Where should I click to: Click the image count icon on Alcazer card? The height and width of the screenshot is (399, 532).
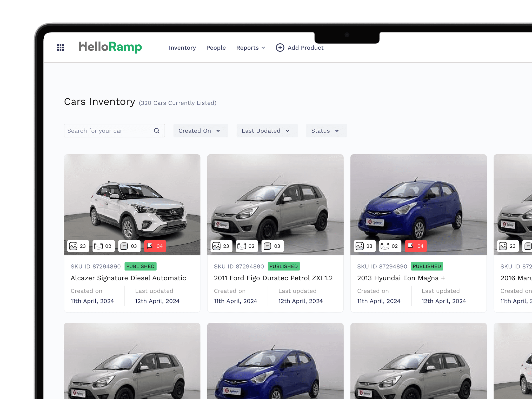78,246
